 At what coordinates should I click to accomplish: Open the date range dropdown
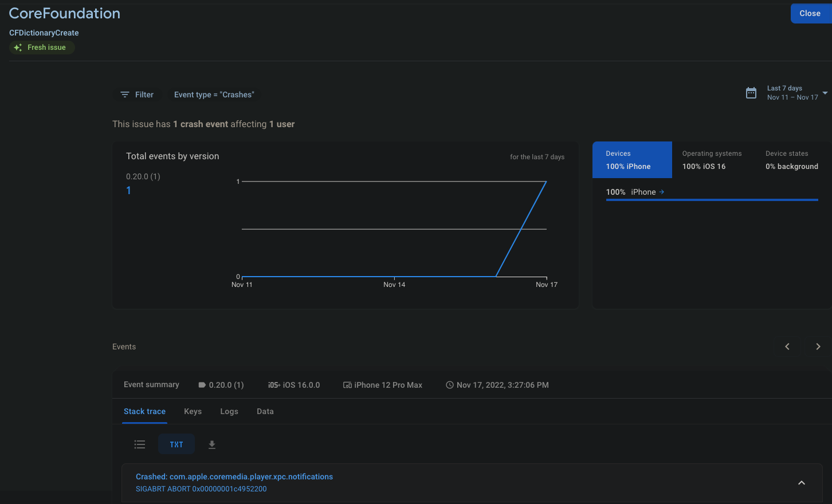[825, 93]
